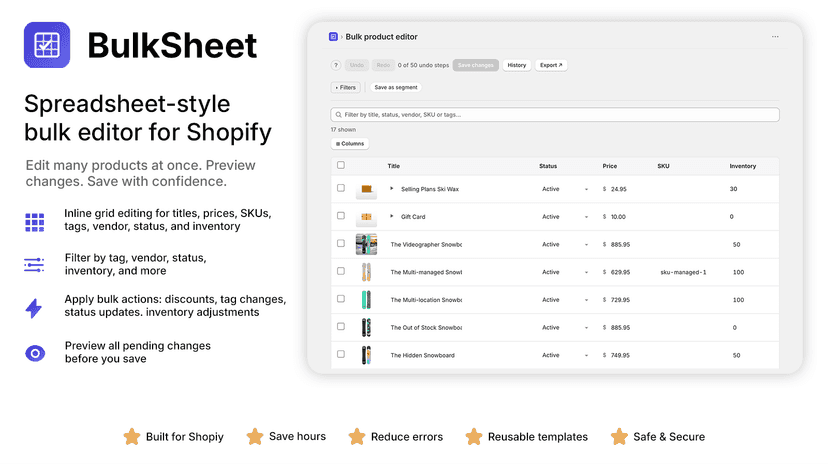The width and height of the screenshot is (828, 466).
Task: Check the Multi-managed Snowboard row checkbox
Action: pos(341,271)
